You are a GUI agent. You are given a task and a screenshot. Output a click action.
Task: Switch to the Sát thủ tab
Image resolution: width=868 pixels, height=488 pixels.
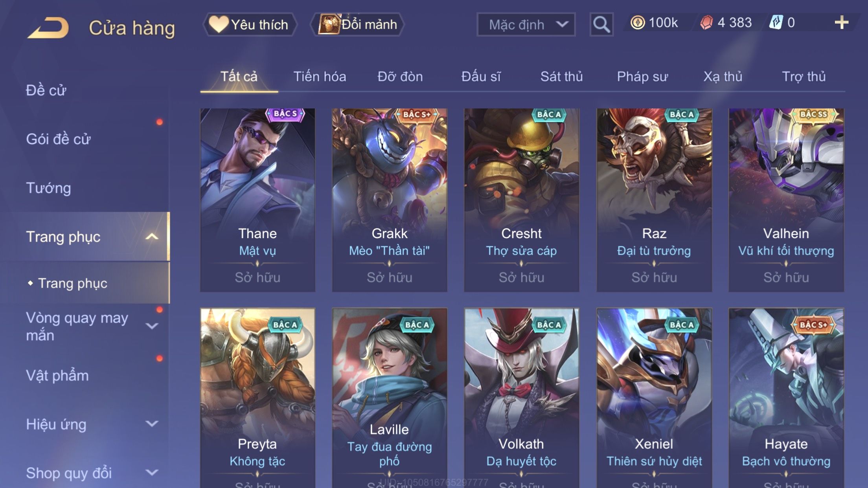[x=561, y=77]
